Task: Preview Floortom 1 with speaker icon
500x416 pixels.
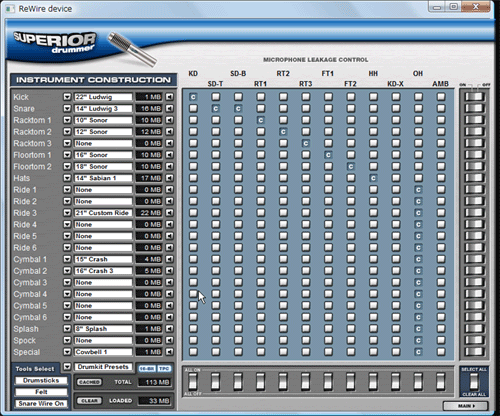Action: coord(170,155)
